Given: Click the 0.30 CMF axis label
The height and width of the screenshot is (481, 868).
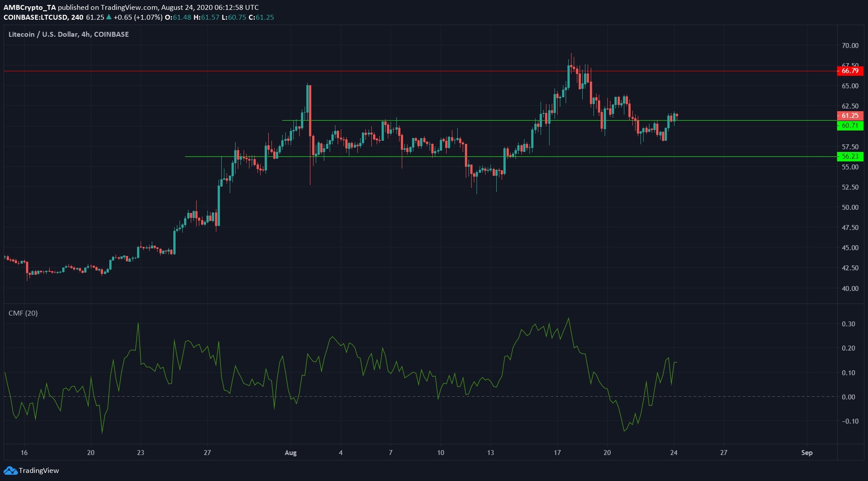Looking at the screenshot, I should pos(848,324).
